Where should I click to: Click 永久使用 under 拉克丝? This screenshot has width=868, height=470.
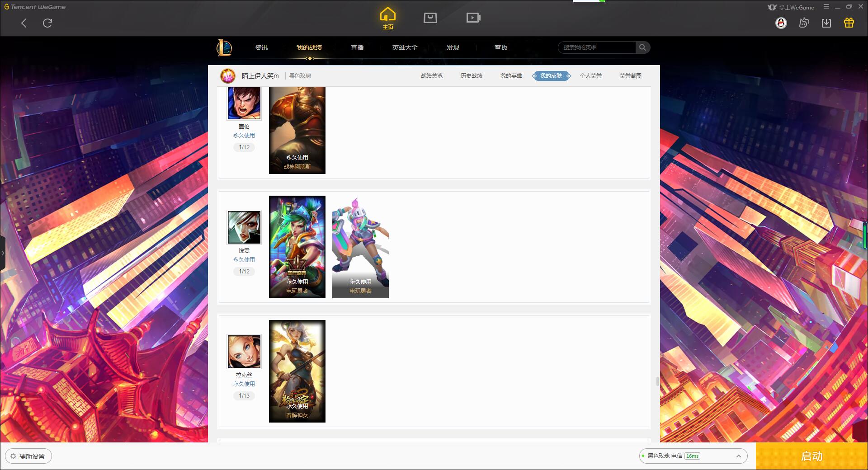244,384
